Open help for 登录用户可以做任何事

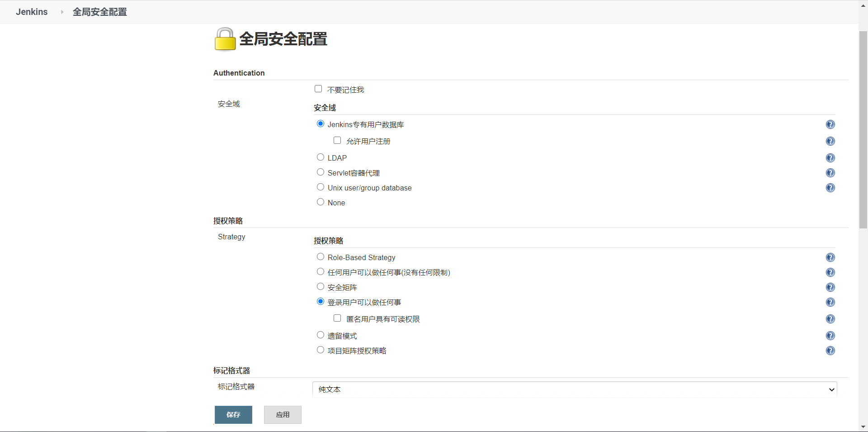pyautogui.click(x=830, y=302)
